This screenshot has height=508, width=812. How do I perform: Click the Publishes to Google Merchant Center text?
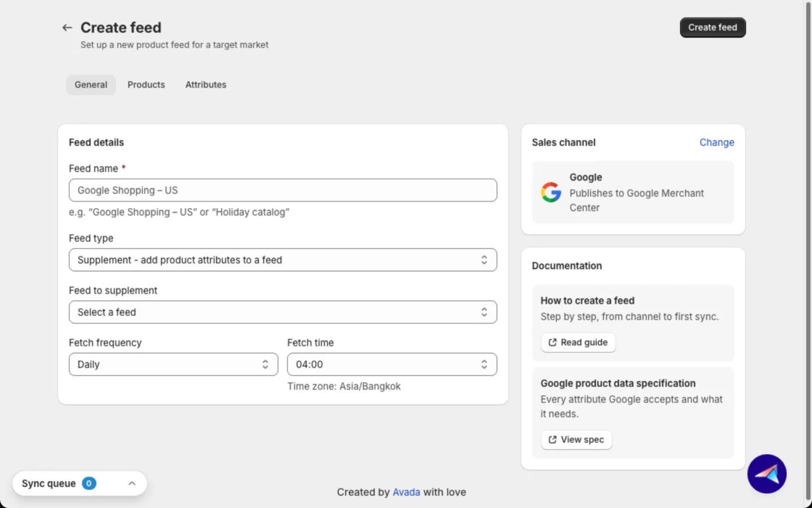tap(637, 200)
